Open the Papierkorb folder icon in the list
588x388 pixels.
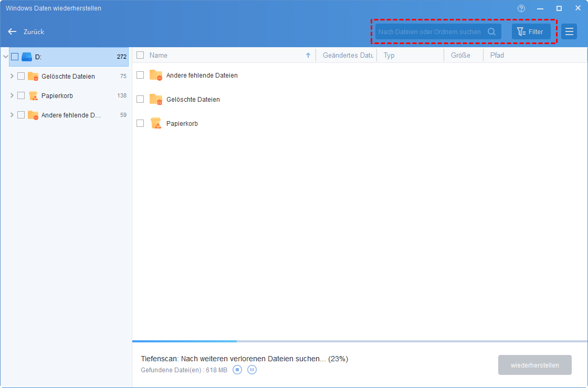click(x=155, y=123)
